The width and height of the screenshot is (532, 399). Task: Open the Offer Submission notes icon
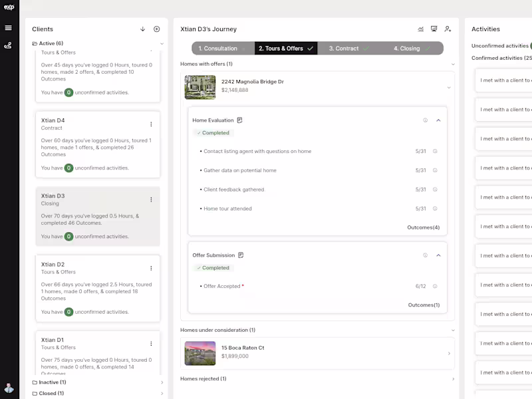click(x=241, y=255)
